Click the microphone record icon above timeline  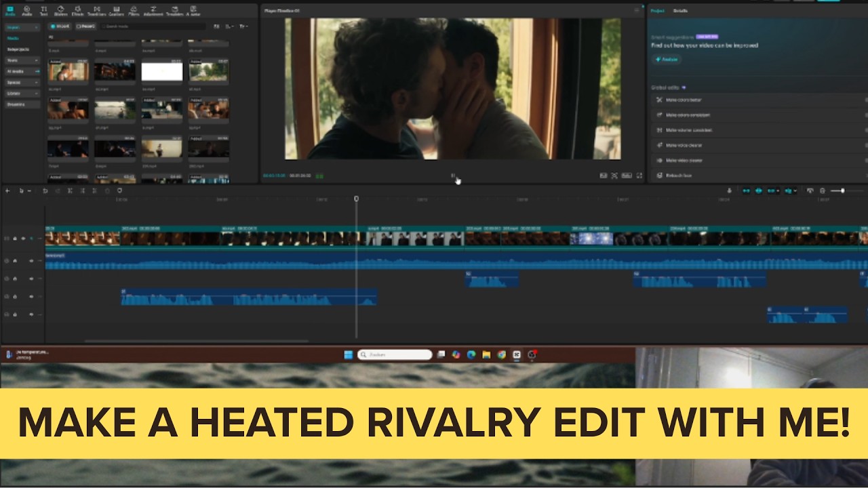click(730, 190)
